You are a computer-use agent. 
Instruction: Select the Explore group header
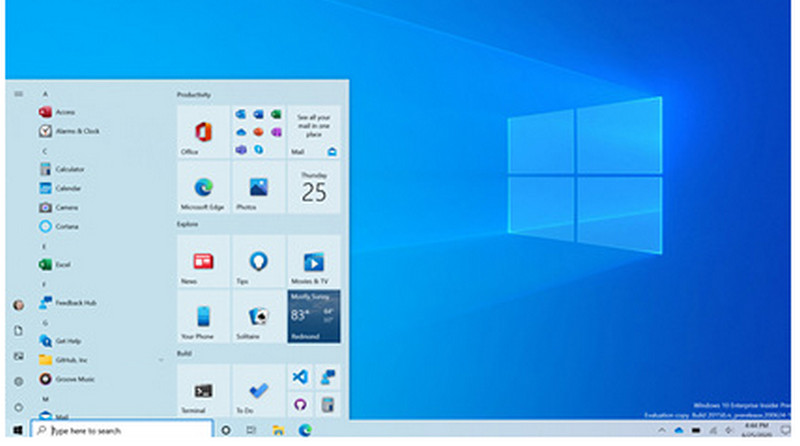click(x=187, y=224)
